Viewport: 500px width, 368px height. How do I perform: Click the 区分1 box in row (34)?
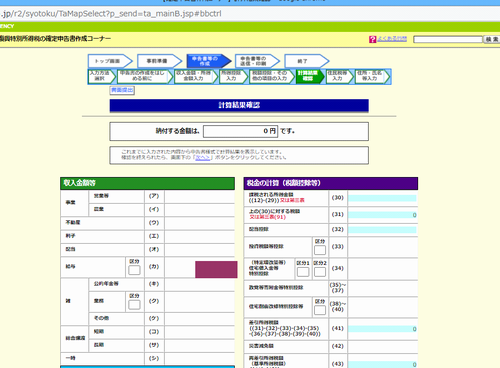click(x=303, y=272)
